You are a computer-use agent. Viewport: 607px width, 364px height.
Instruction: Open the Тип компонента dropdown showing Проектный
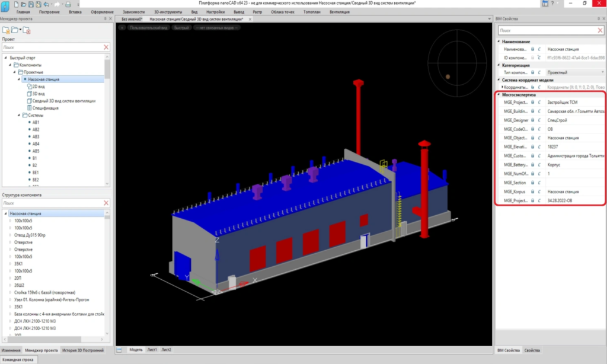(x=602, y=71)
